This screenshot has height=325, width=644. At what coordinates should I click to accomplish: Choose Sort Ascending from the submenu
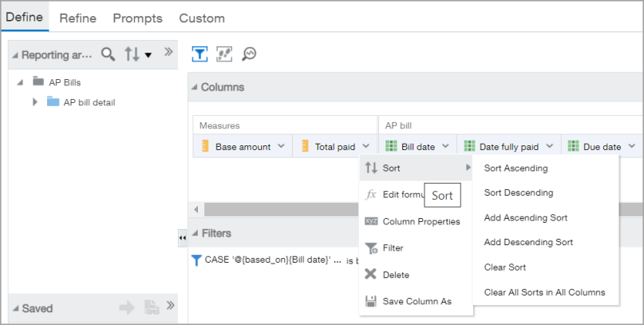click(516, 168)
